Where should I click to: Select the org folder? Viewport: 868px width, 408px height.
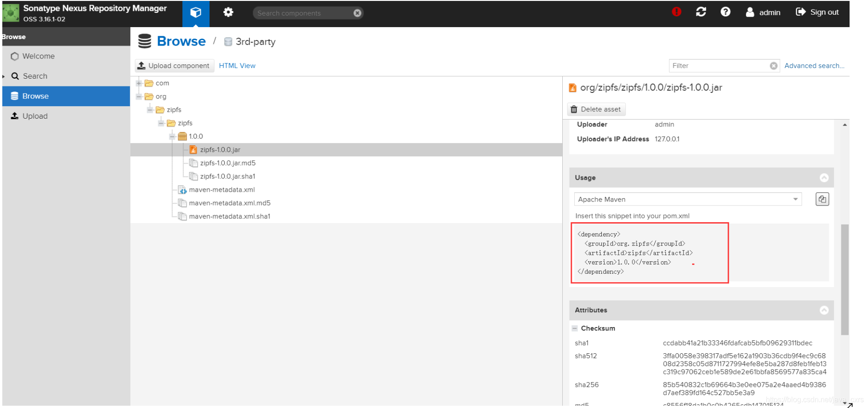tap(156, 97)
